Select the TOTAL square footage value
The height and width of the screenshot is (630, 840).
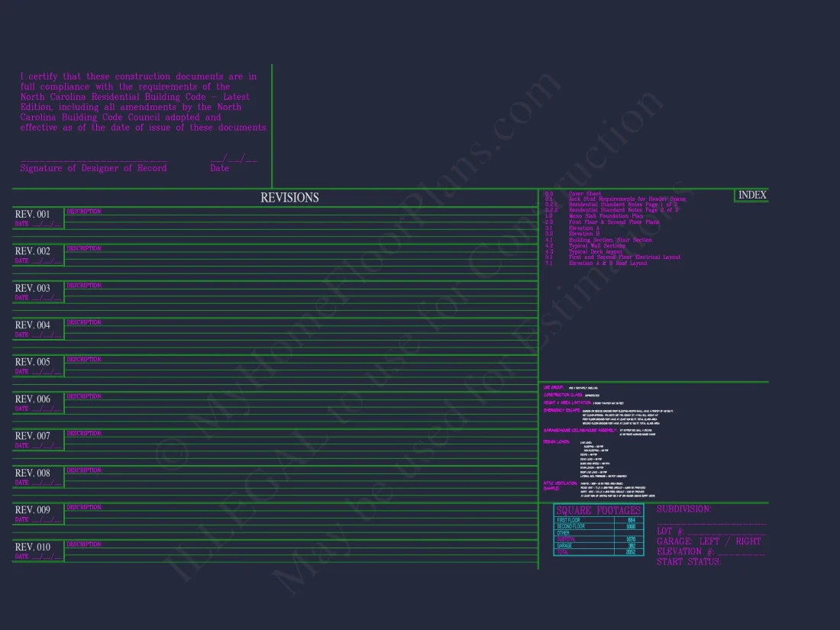click(631, 552)
